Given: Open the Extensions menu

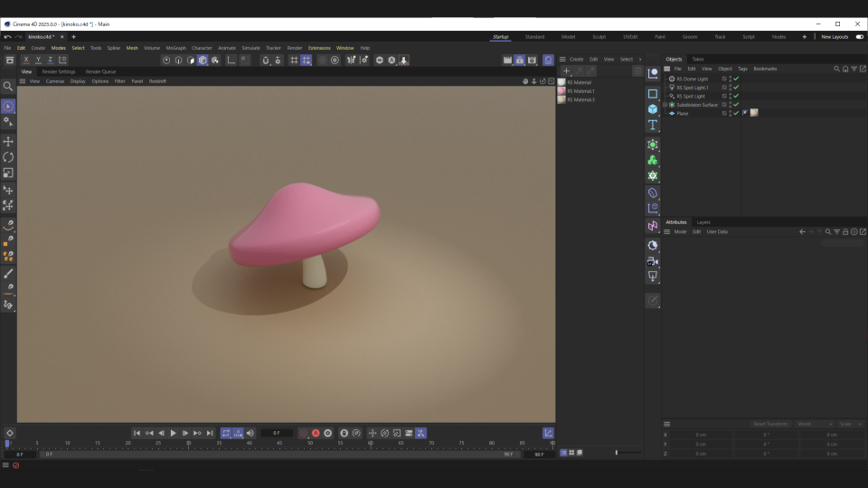Looking at the screenshot, I should [x=319, y=48].
